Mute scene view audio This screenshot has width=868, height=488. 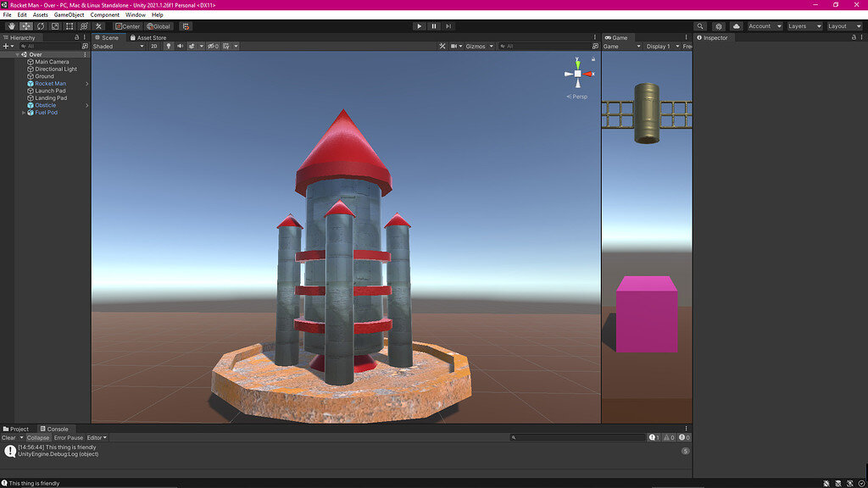pyautogui.click(x=181, y=47)
